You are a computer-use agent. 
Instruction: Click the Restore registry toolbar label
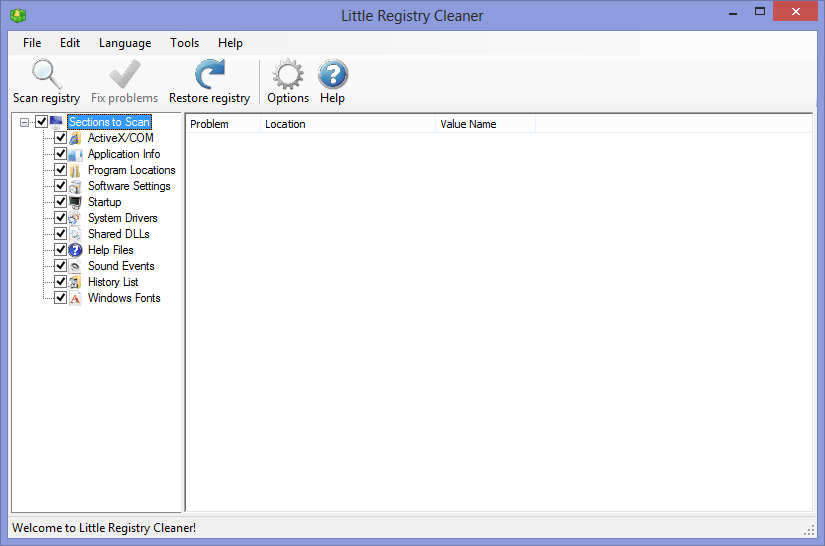click(x=209, y=98)
